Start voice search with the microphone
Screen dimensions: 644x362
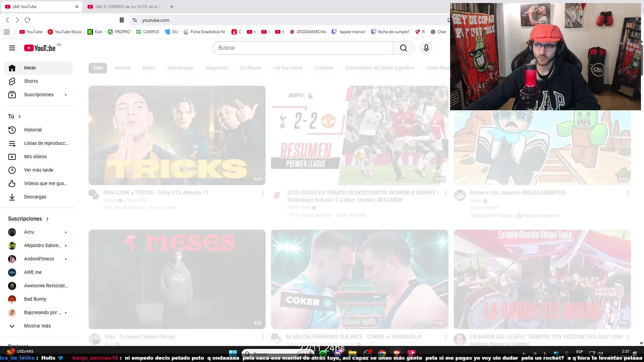coord(426,48)
